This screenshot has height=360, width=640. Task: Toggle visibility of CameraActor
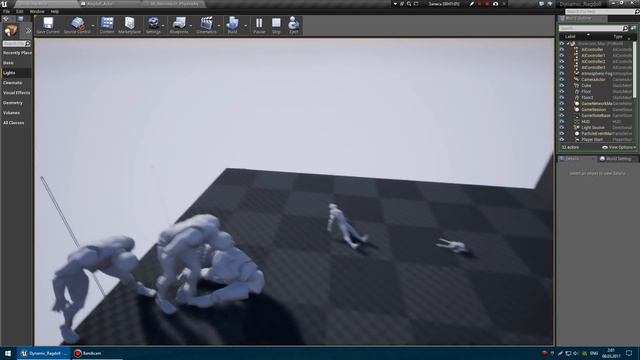click(562, 80)
